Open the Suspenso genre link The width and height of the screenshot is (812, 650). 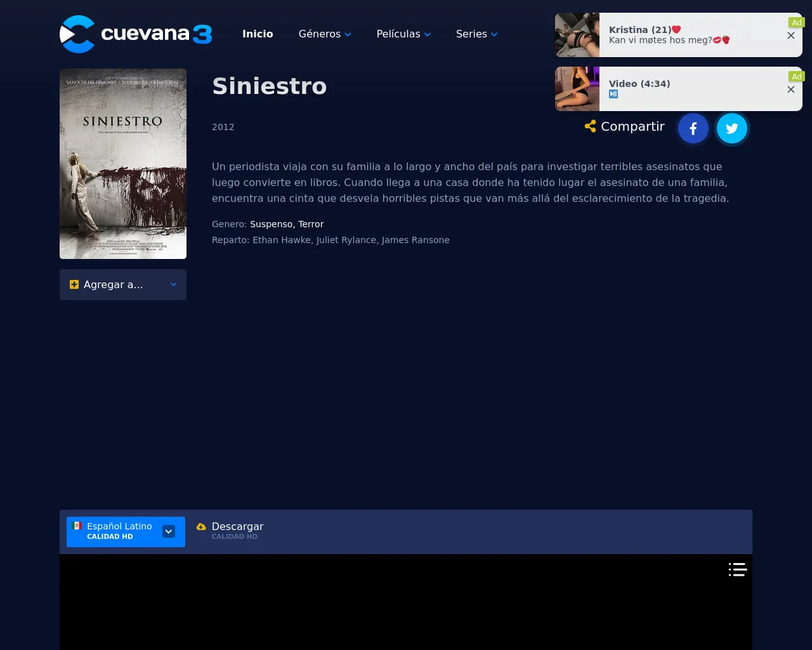coord(271,224)
